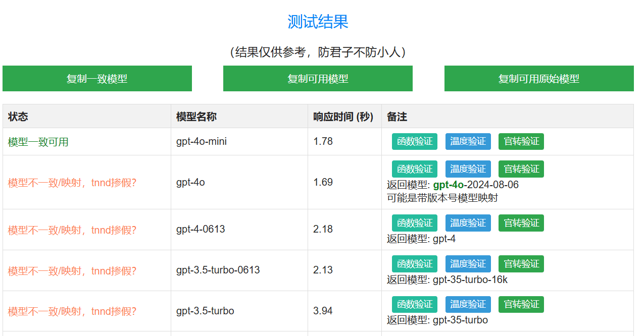Run 官转验证 for gpt-4o-mini
Viewport: 644px width, 336px height.
(521, 141)
